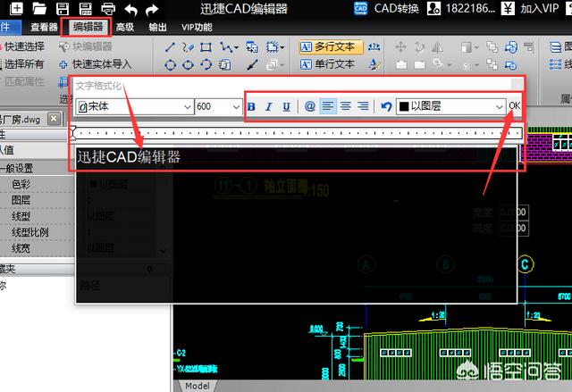Open the 输出 tab
The image size is (572, 392).
pyautogui.click(x=158, y=27)
